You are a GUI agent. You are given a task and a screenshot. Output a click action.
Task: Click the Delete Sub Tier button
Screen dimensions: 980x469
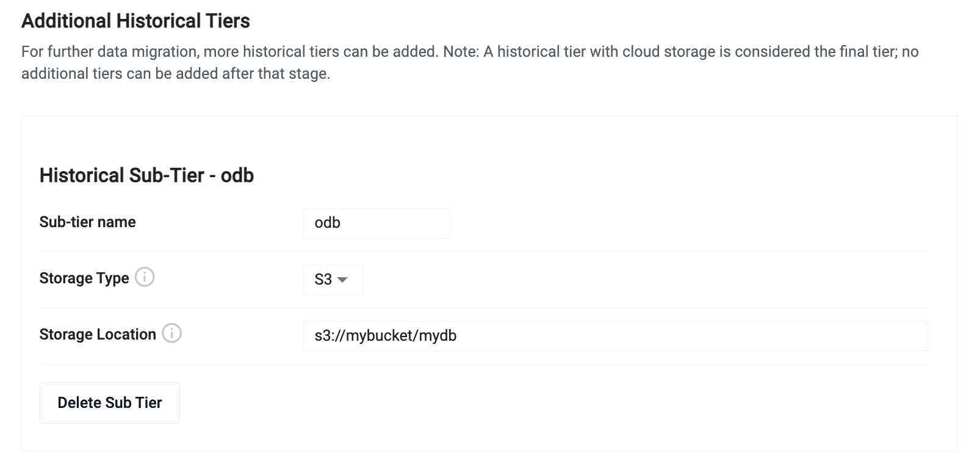(x=109, y=402)
